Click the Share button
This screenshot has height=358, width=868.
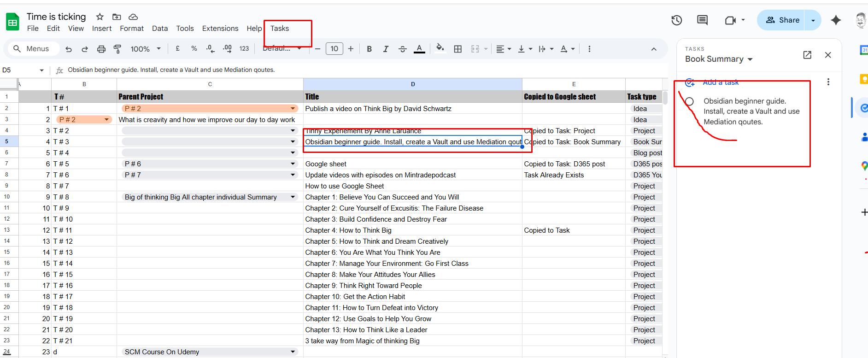[782, 20]
